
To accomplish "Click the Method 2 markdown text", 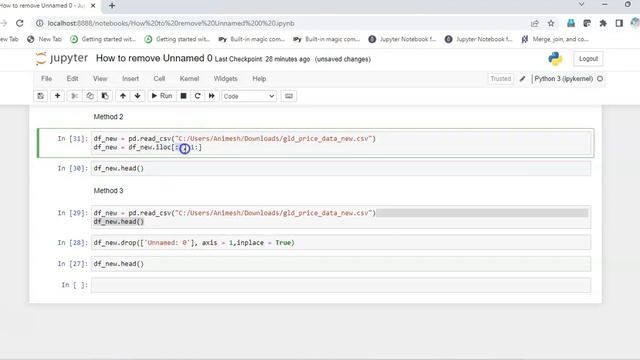I will point(108,117).
